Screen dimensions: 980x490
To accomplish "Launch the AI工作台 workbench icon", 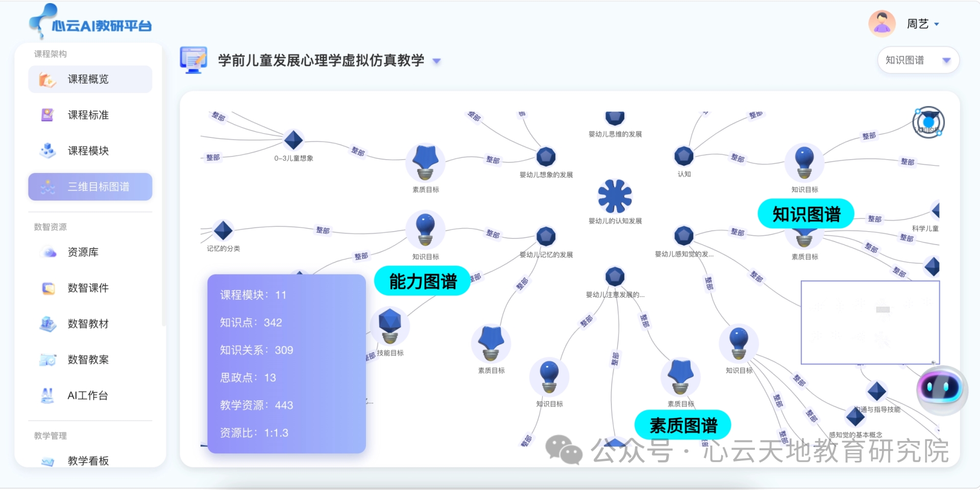I will click(x=47, y=395).
